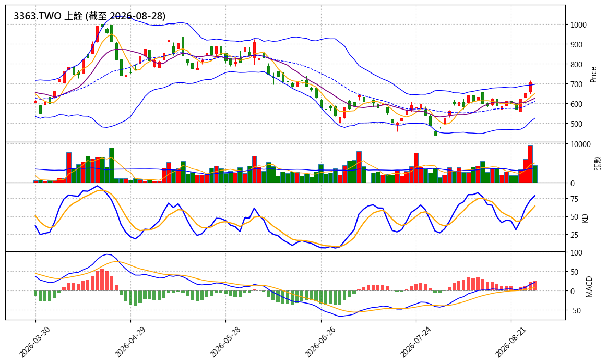The image size is (607, 364).
Task: Select the 2026-07-24 date label
Action: (x=415, y=342)
